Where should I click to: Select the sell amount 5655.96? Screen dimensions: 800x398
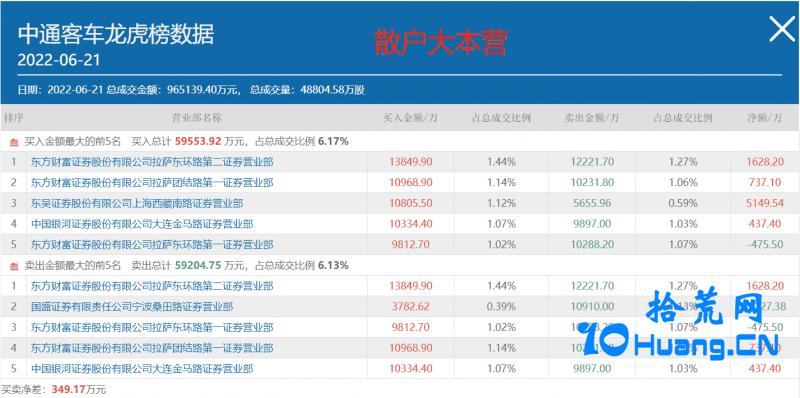pos(592,203)
